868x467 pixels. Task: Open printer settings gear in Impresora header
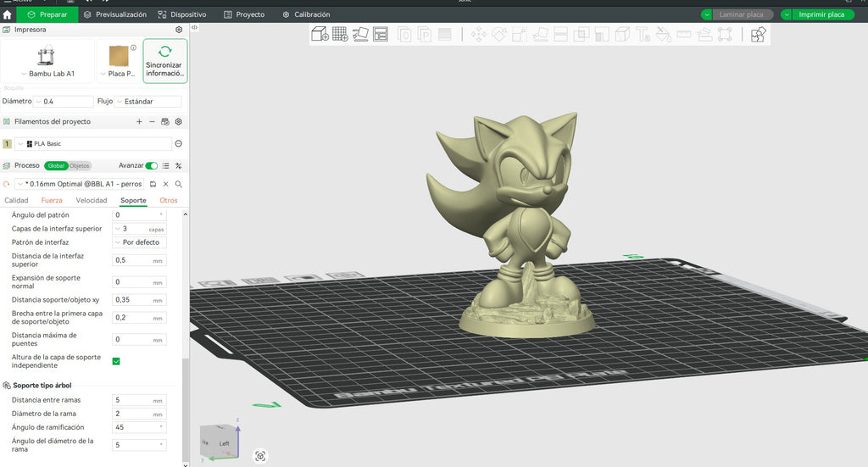coord(179,30)
